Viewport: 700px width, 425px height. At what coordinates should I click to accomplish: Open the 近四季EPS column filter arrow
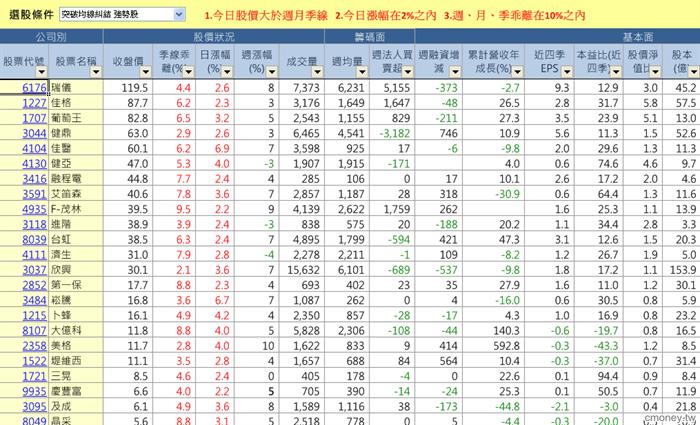tap(567, 72)
